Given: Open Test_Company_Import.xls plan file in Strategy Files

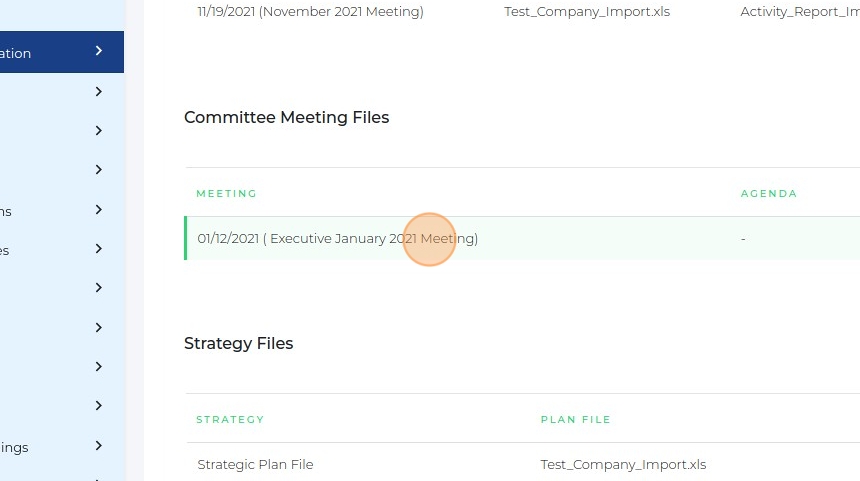Looking at the screenshot, I should point(623,465).
